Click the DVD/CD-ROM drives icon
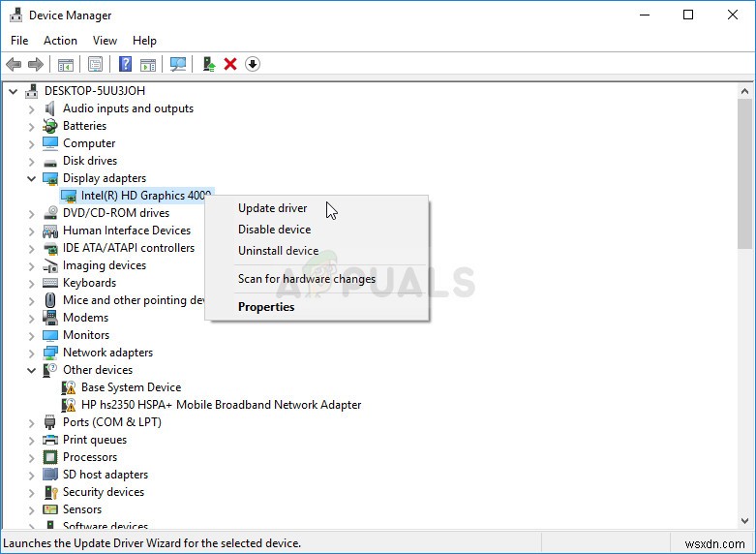Screen dimensions: 756x554 (50, 213)
